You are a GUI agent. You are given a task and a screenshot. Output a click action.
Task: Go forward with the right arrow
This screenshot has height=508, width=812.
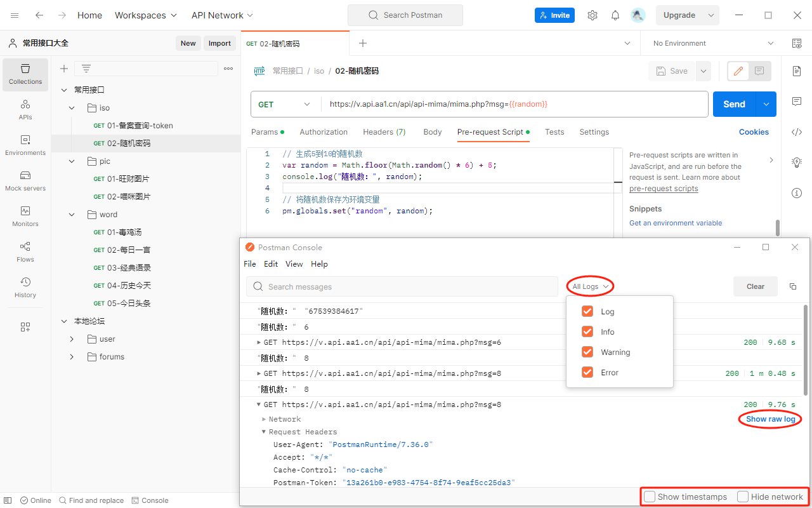pos(62,15)
